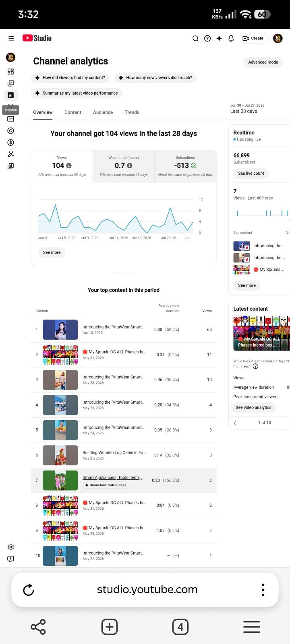The image size is (290, 644).
Task: Click '1 of 10' pagination text
Action: tap(265, 423)
